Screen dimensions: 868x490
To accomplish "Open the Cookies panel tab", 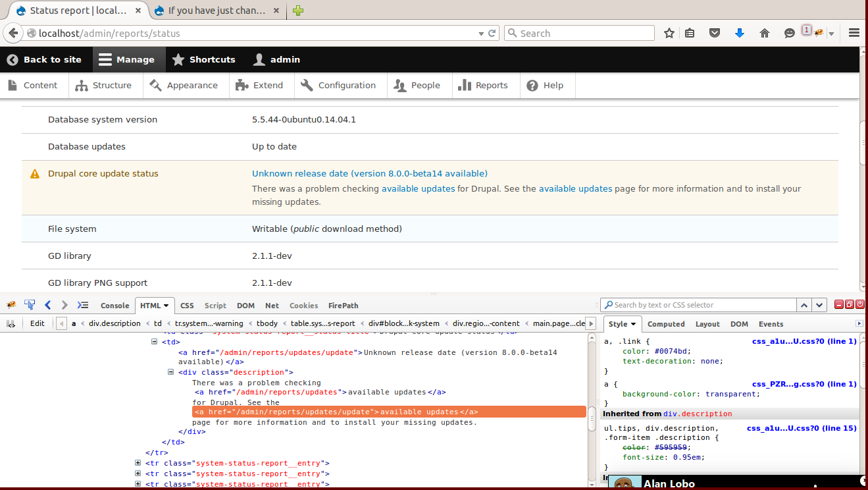I will coord(303,306).
